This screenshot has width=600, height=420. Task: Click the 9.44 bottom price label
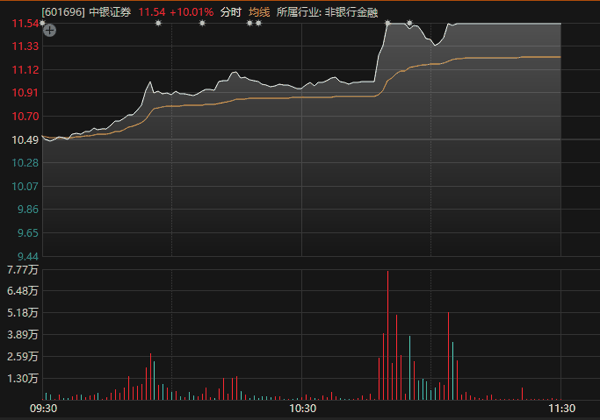28,256
